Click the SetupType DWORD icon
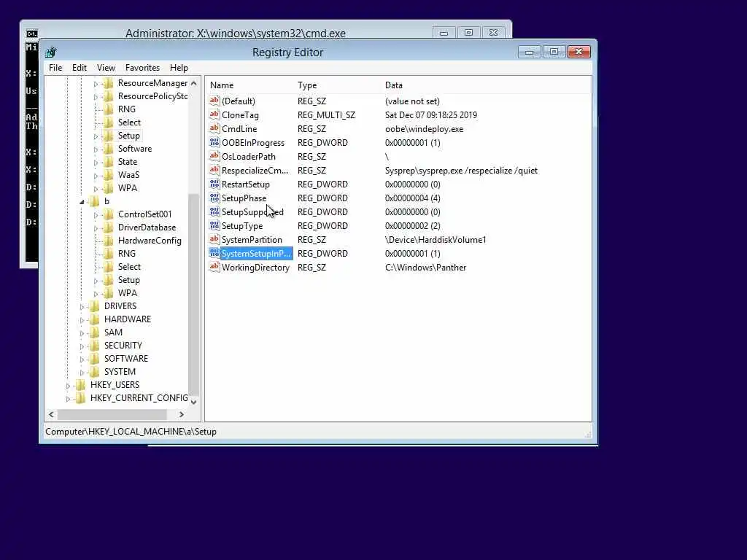The height and width of the screenshot is (560, 747). (214, 225)
